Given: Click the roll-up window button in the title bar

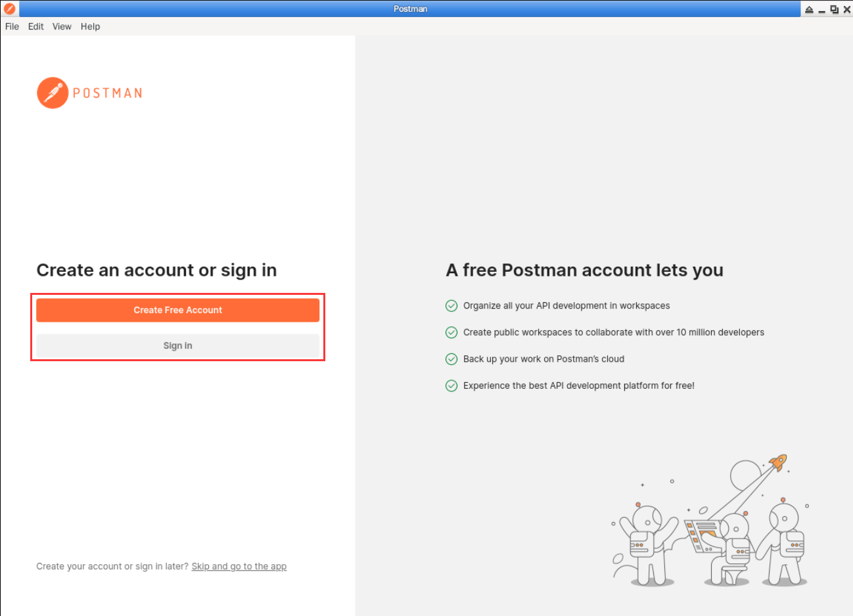Looking at the screenshot, I should [809, 9].
